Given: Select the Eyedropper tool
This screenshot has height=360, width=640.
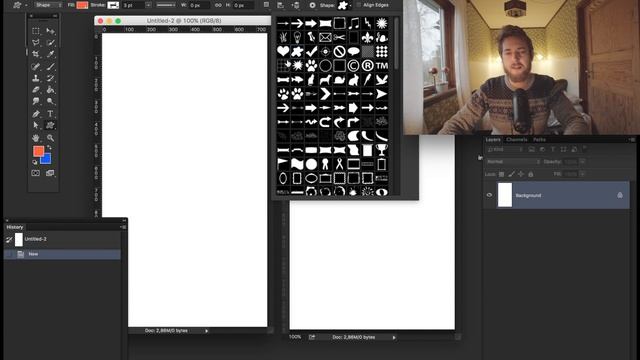Looking at the screenshot, I should pyautogui.click(x=50, y=54).
